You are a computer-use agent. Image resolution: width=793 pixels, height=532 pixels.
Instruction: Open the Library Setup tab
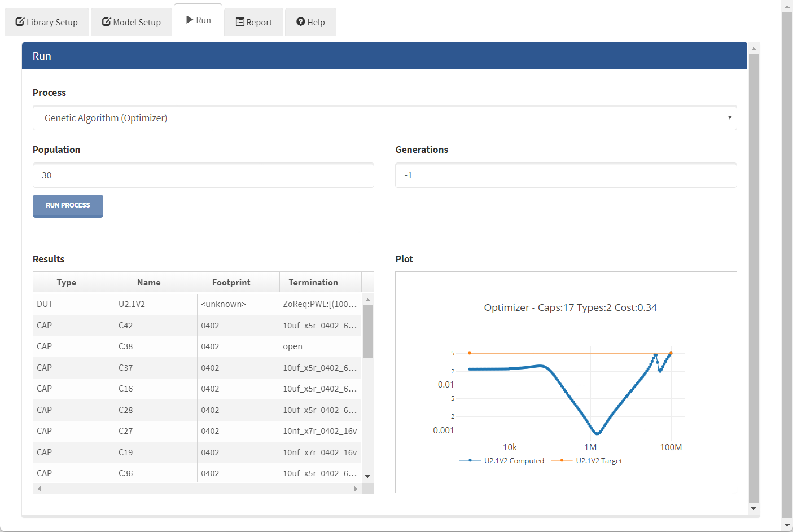[47, 22]
